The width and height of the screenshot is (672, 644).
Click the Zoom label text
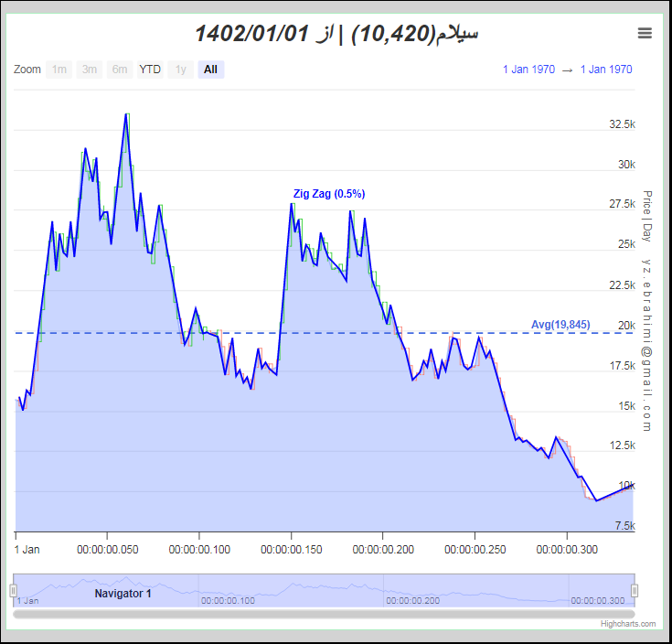[27, 70]
